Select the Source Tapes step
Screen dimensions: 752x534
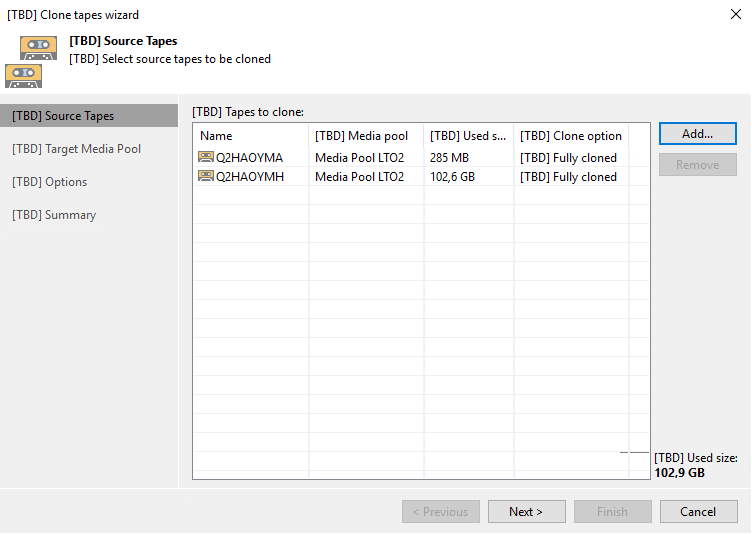[x=89, y=116]
